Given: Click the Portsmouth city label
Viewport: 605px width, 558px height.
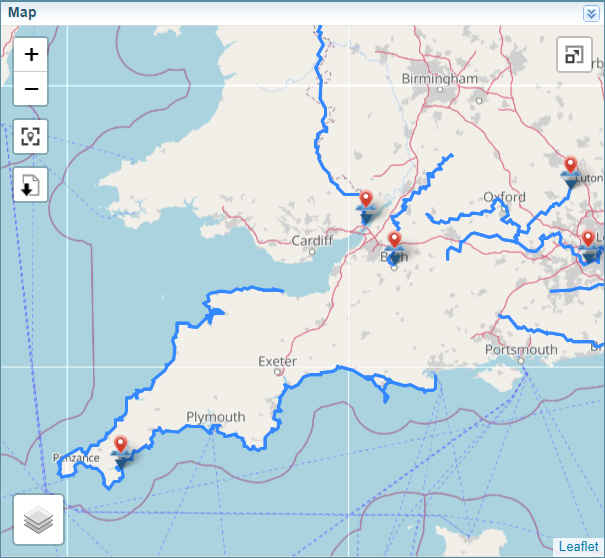Looking at the screenshot, I should click(x=521, y=350).
